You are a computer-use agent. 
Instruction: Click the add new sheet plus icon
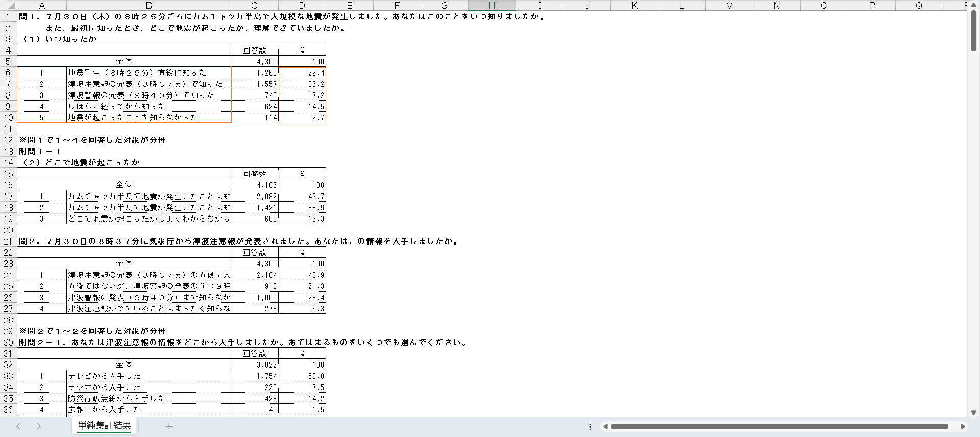pos(169,426)
